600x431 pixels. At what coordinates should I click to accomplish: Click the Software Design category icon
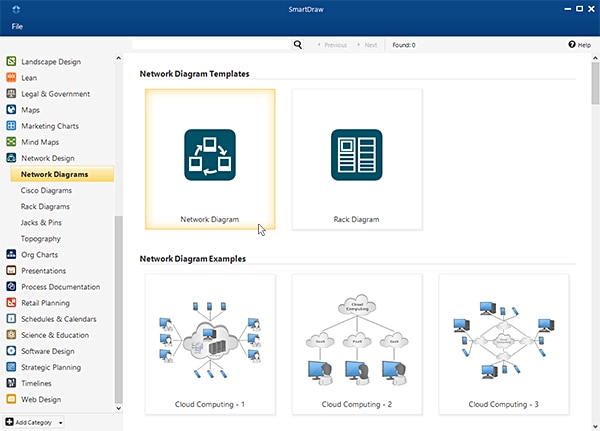coord(11,351)
